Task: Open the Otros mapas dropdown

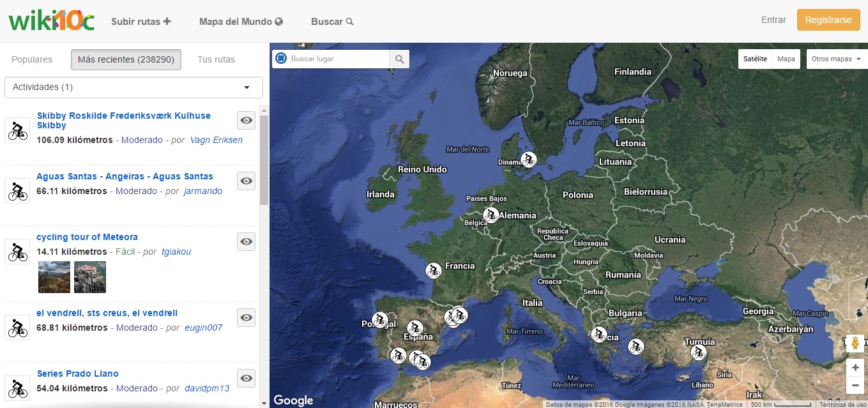Action: pyautogui.click(x=835, y=59)
